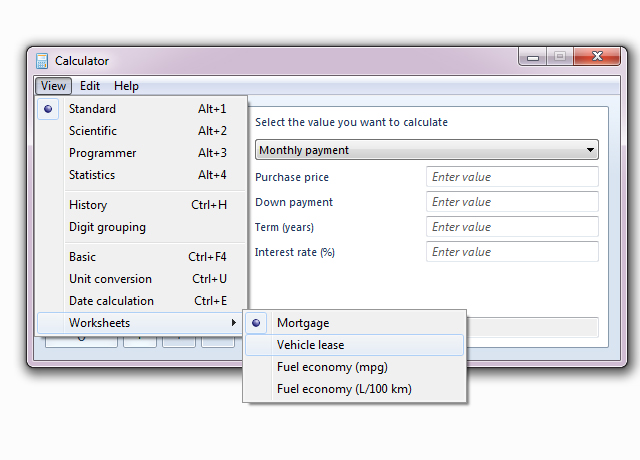
Task: Click the Interest rate input field
Action: (x=512, y=252)
